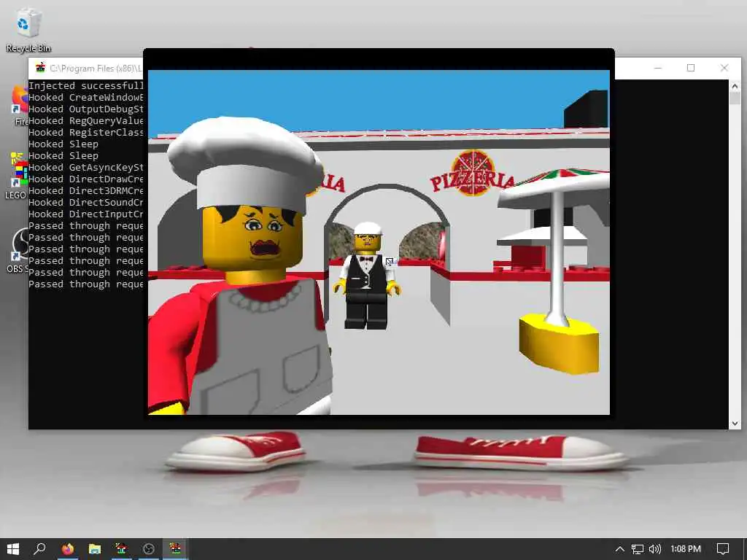Viewport: 747px width, 560px height.
Task: Open the network status tray icon
Action: coord(637,549)
